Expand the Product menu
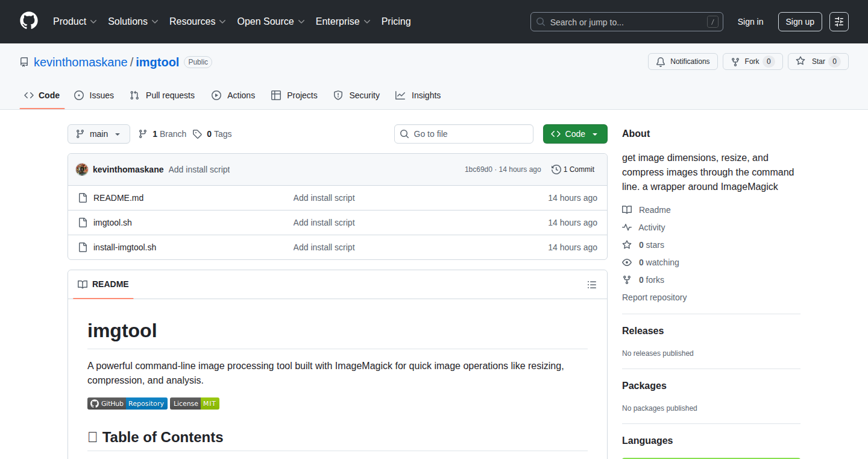 tap(75, 22)
